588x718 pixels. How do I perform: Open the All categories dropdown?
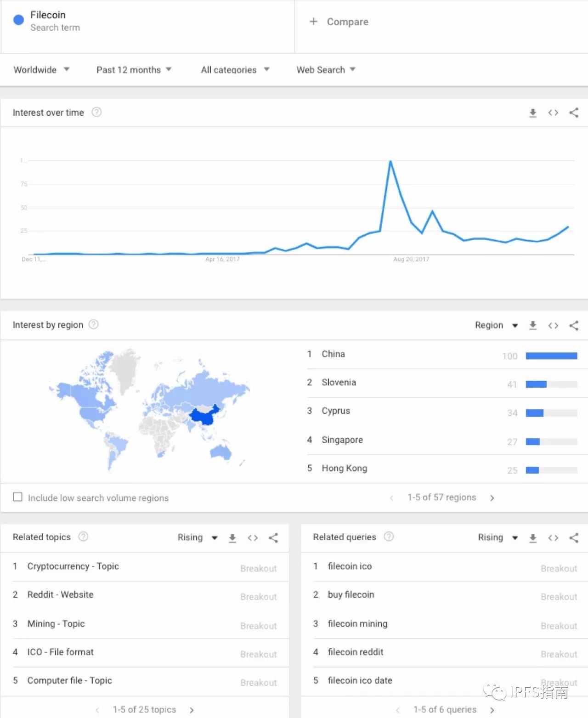[235, 70]
